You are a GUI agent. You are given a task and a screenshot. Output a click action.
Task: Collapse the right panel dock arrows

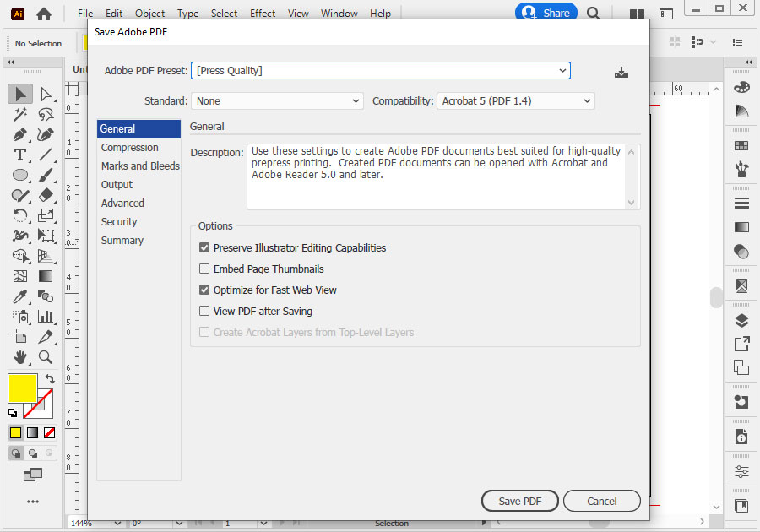[x=748, y=62]
